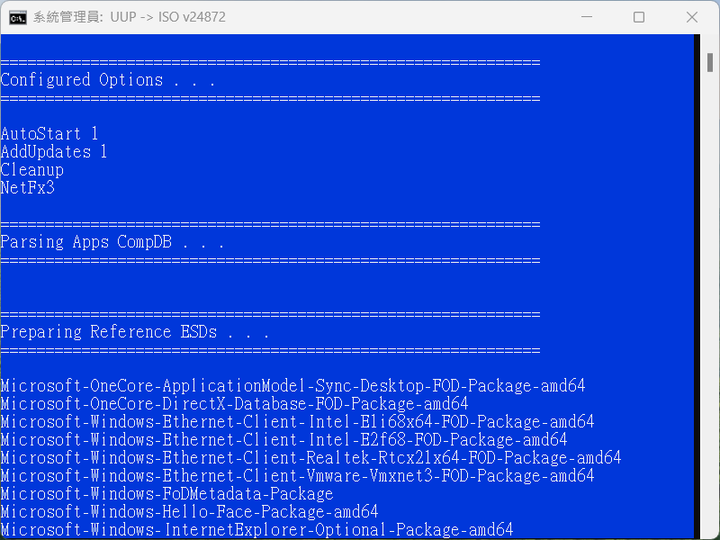Viewport: 720px width, 540px height.
Task: Click the Cleanup option line
Action: tap(32, 170)
